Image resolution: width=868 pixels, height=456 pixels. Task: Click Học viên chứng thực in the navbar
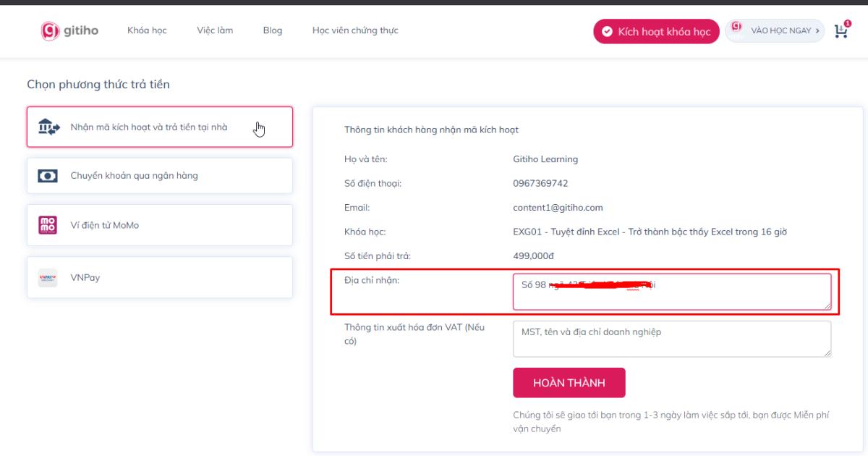tap(356, 30)
